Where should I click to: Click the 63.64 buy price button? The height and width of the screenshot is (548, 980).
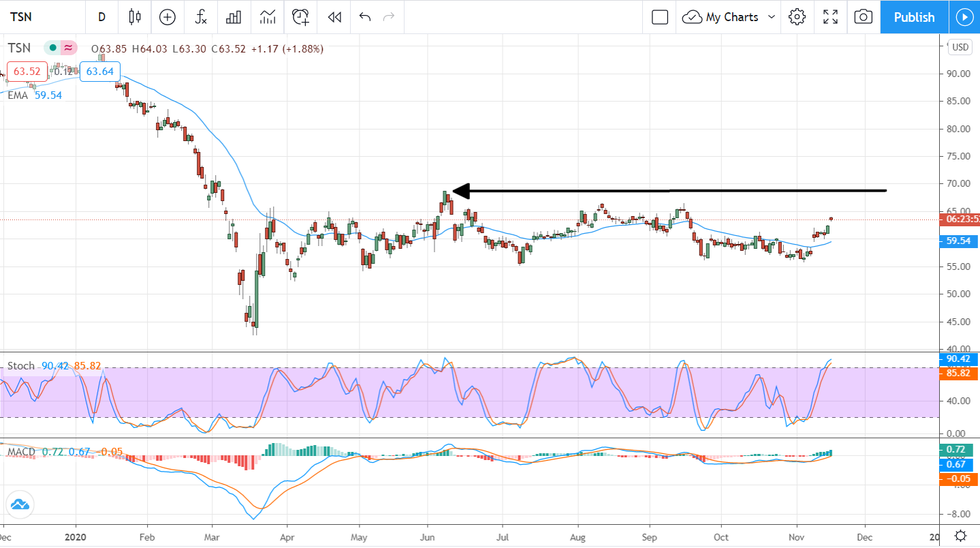coord(100,72)
